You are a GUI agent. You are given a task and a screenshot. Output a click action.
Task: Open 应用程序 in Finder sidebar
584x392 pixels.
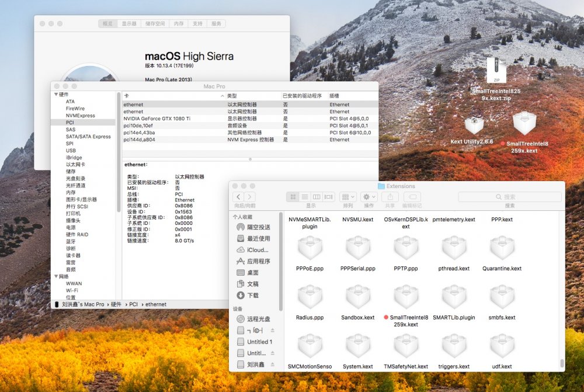pyautogui.click(x=253, y=261)
